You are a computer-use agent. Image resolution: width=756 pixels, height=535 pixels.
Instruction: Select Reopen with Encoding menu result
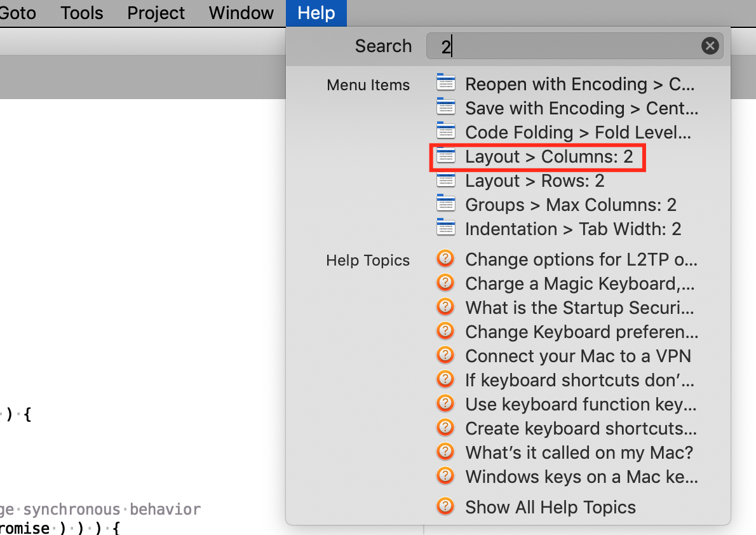[579, 84]
